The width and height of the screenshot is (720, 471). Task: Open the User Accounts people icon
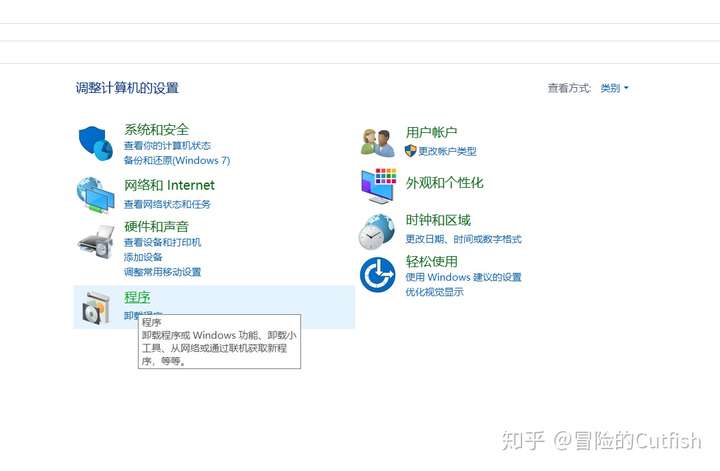377,143
